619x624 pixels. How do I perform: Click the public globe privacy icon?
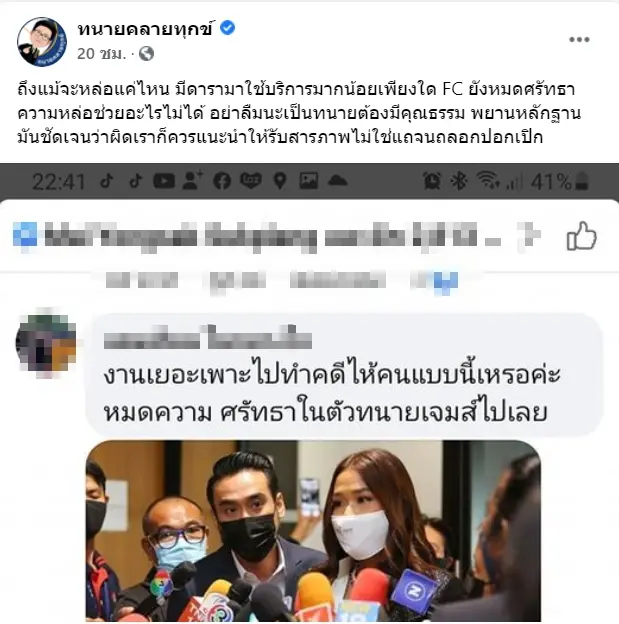(146, 53)
